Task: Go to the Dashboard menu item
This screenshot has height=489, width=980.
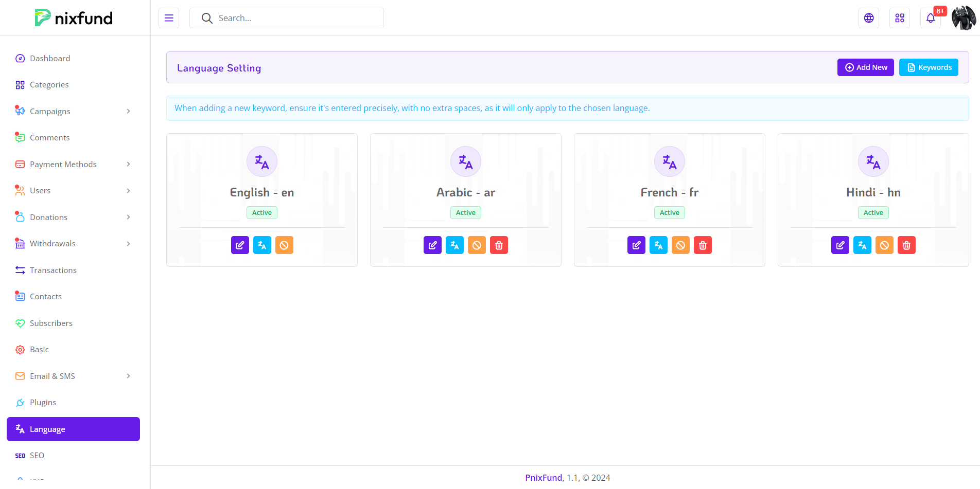Action: click(50, 59)
